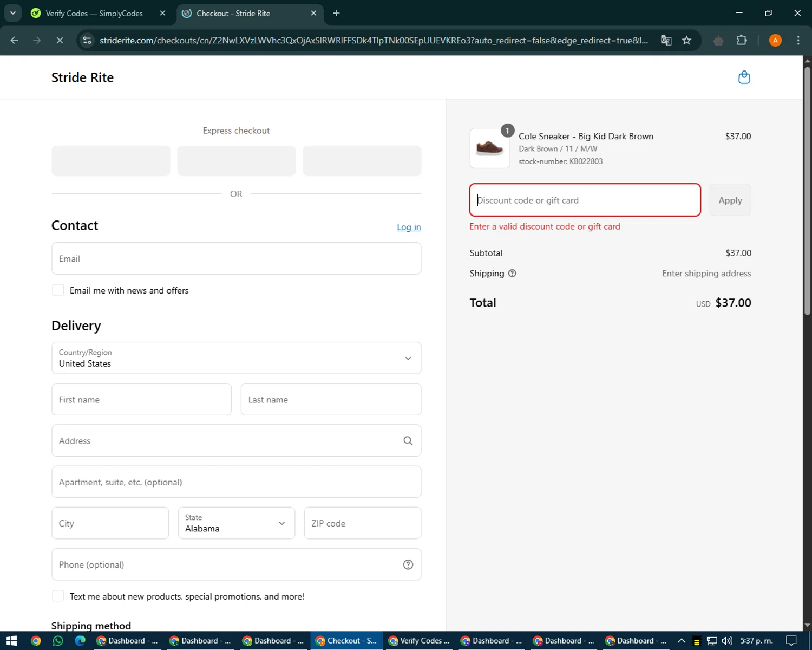Screen dimensions: 812x650
Task: Open the tab search chevron dropdown
Action: 12,13
